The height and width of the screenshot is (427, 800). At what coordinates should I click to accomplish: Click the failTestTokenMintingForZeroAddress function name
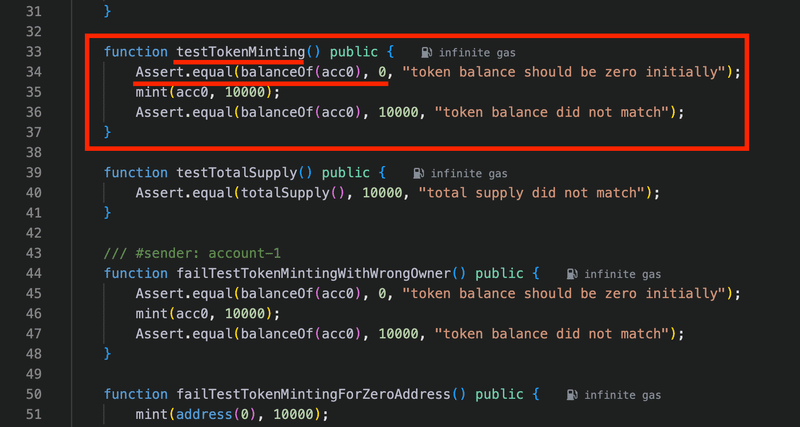tap(313, 394)
